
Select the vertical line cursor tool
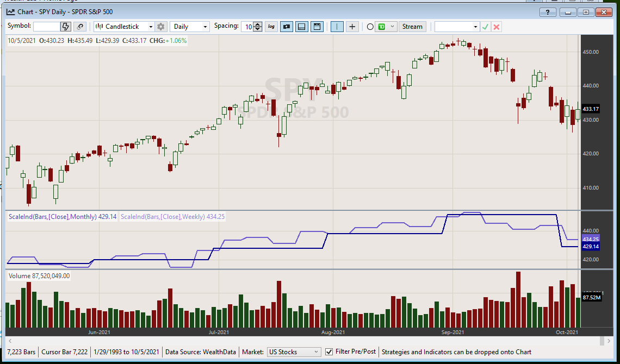click(337, 27)
